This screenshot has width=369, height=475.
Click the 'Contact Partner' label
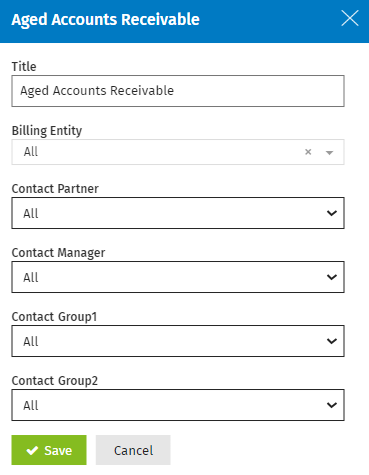55,189
